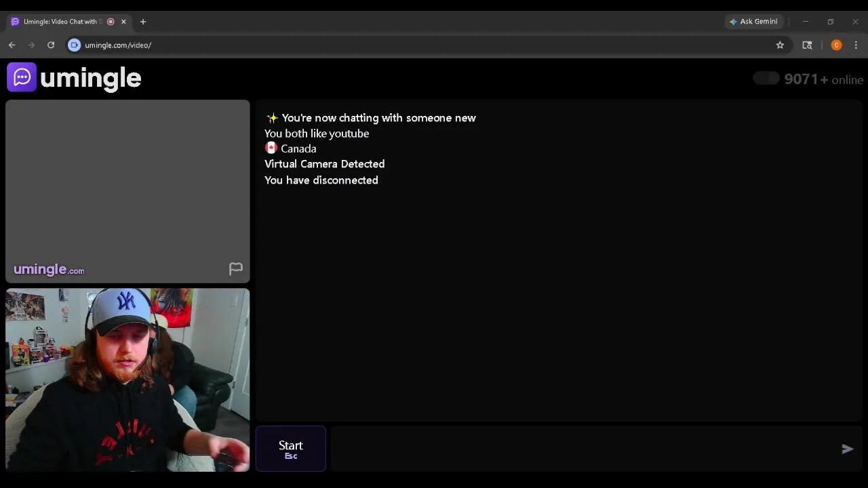Open the Chrome three-dot menu
The image size is (868, 488).
856,45
